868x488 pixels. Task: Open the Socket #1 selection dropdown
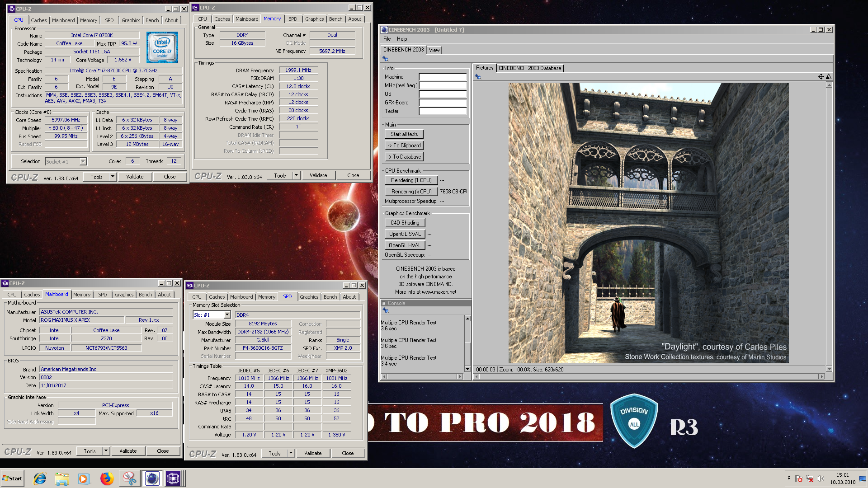click(x=83, y=161)
